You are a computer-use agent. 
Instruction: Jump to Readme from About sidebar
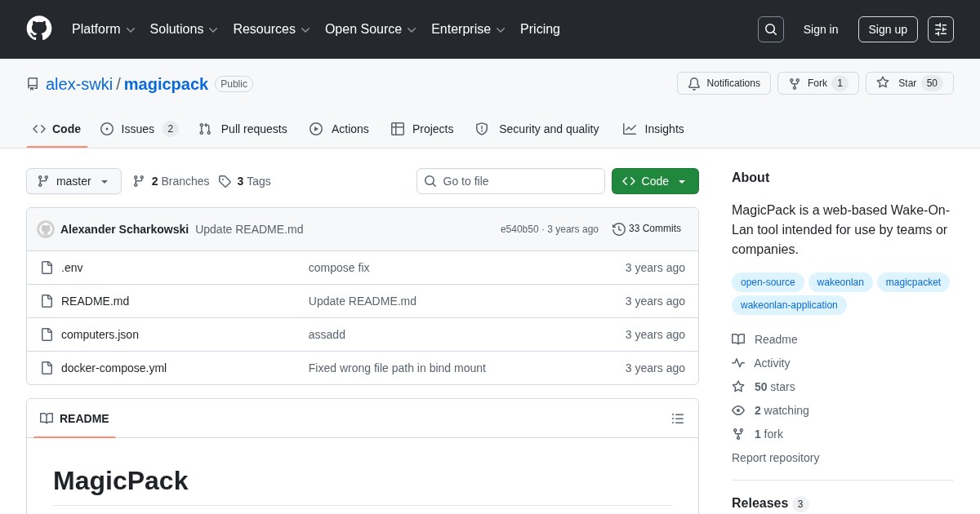pos(764,339)
